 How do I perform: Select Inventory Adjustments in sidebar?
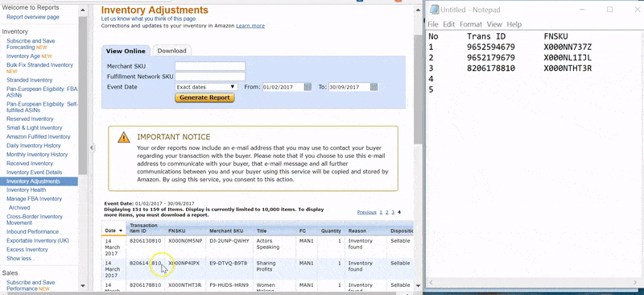(39, 181)
